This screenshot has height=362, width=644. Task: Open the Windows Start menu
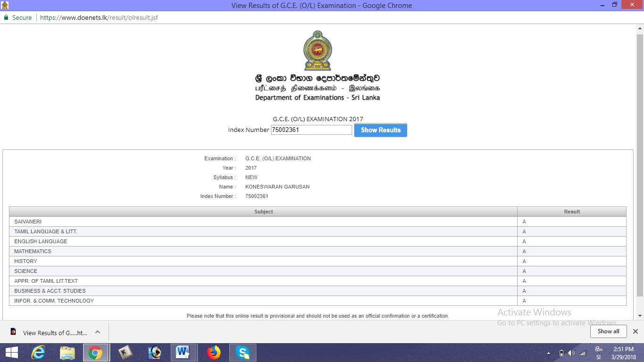pos(12,353)
